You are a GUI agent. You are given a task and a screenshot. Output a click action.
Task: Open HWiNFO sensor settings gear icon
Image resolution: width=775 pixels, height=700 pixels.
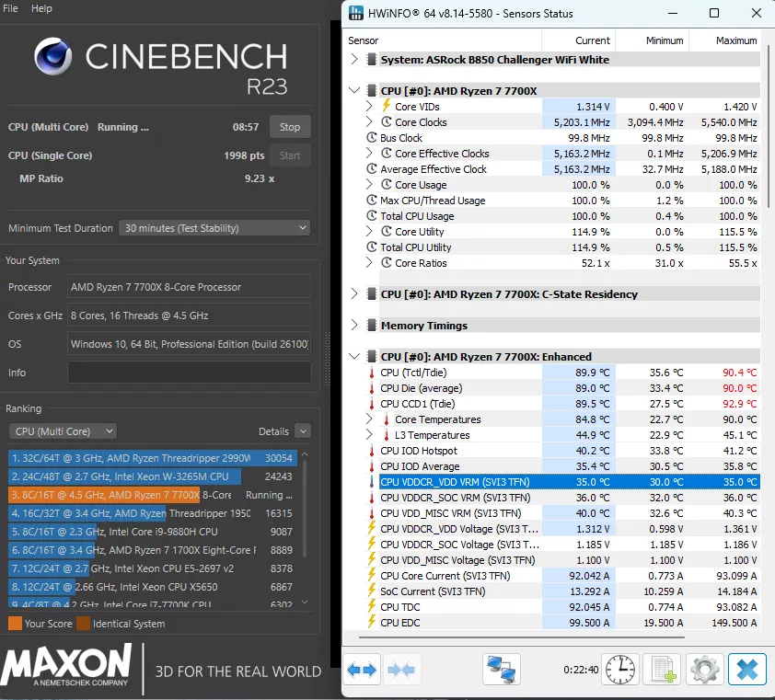point(704,669)
